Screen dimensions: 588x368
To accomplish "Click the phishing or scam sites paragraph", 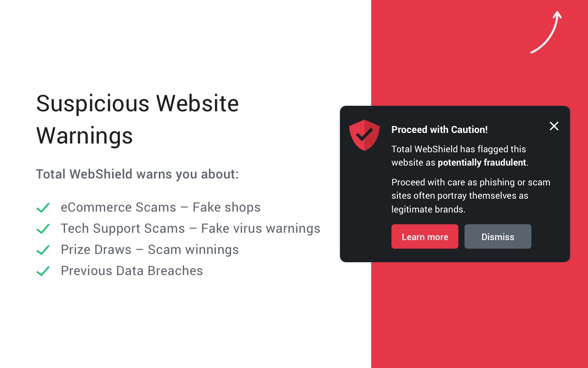I will tap(471, 195).
